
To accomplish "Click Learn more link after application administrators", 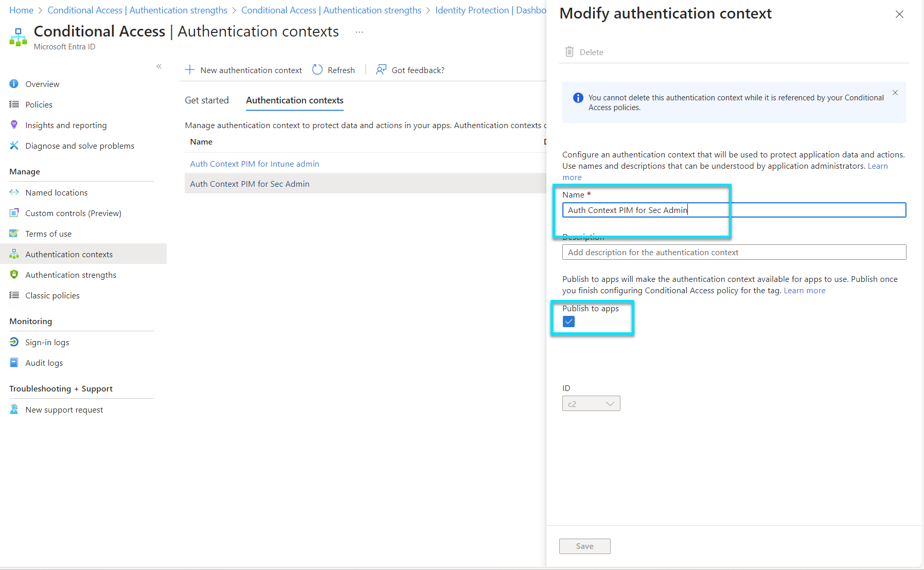I will 878,166.
